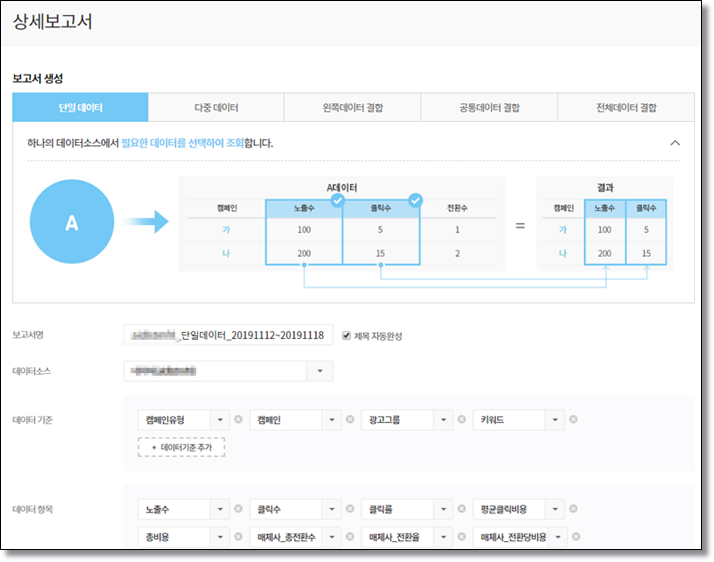The width and height of the screenshot is (714, 562).
Task: Remove the 매체사_전환율 data item
Action: [x=461, y=537]
